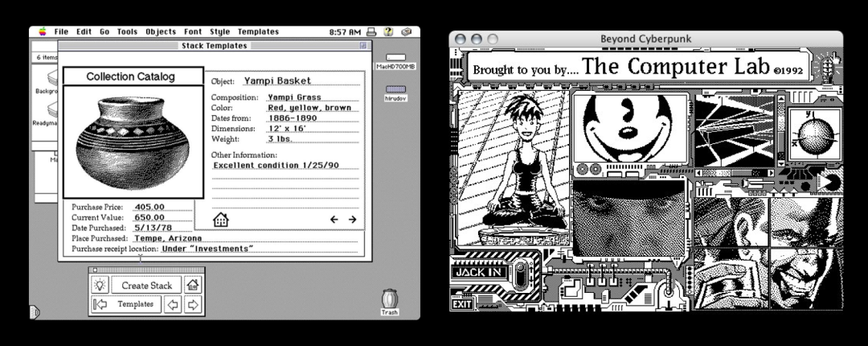The image size is (868, 346).
Task: Open the Edit menu
Action: 84,31
